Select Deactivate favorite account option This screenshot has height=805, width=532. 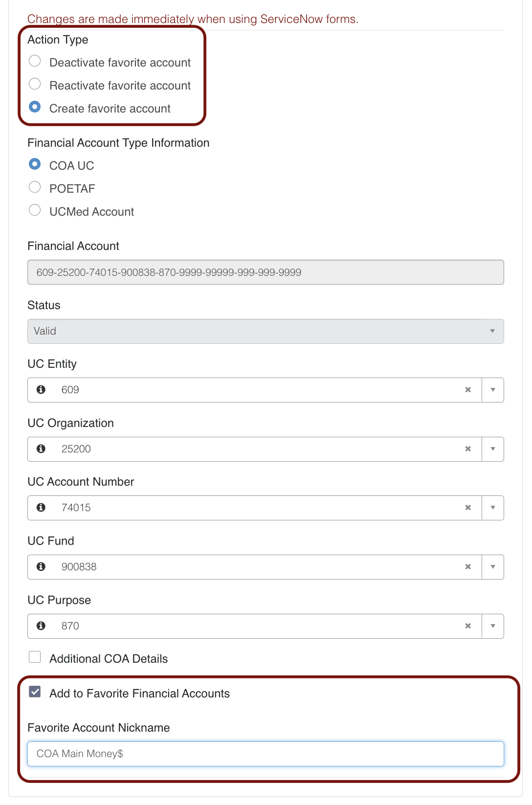(x=35, y=61)
